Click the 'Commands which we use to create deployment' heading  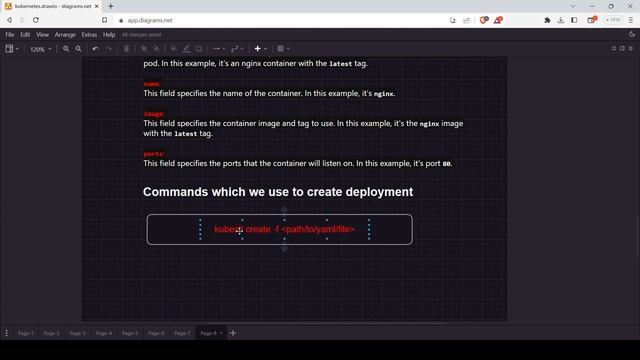[278, 192]
